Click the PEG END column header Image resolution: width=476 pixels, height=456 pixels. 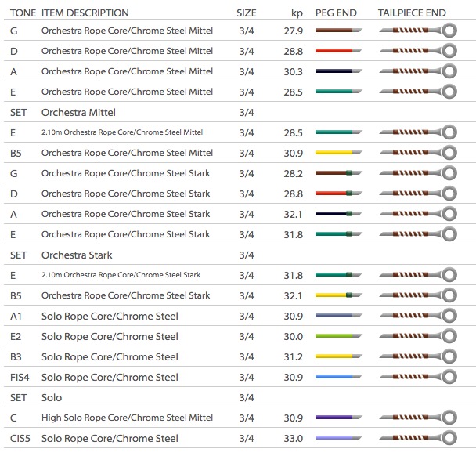click(336, 13)
